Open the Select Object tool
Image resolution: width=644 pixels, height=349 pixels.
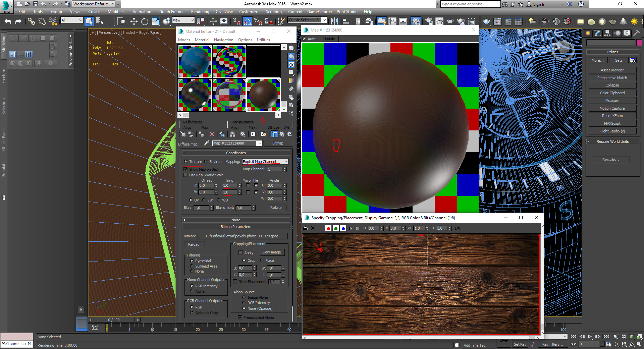coord(89,21)
